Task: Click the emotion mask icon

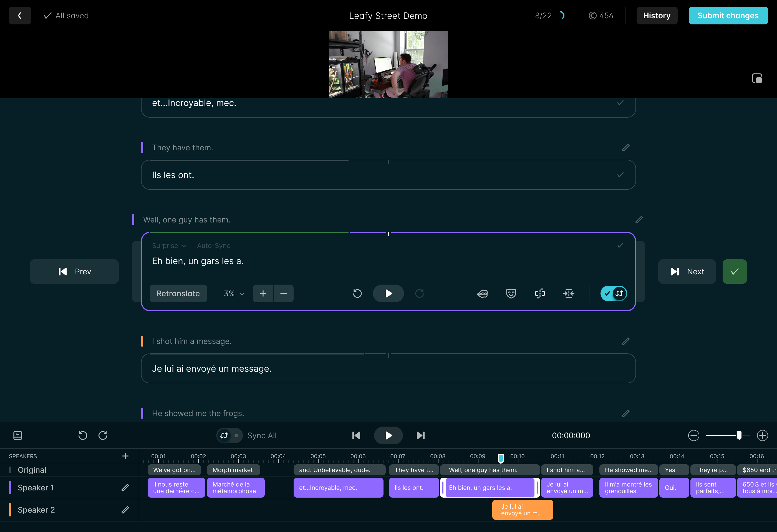Action: tap(511, 293)
